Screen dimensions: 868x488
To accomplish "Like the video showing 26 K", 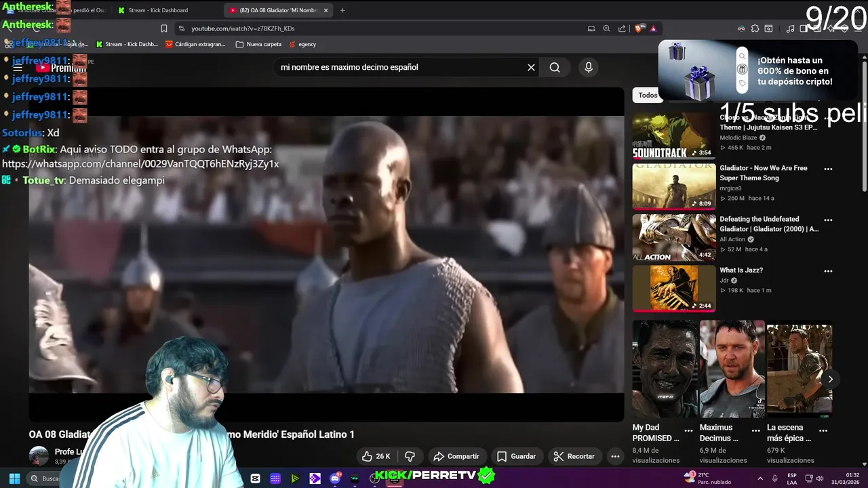I will point(376,456).
